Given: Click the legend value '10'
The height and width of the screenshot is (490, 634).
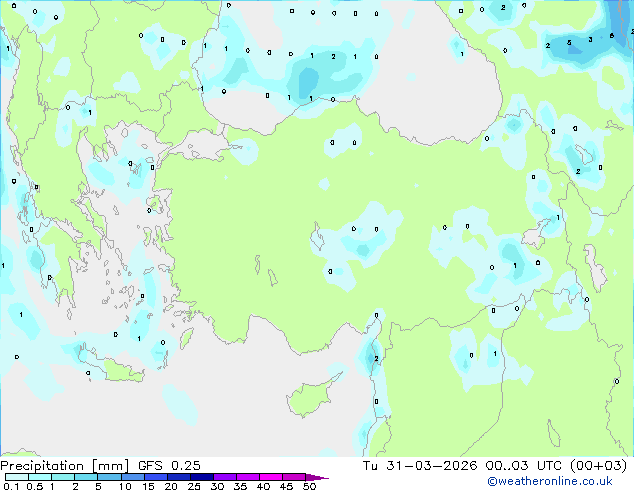Looking at the screenshot, I should [x=125, y=486].
